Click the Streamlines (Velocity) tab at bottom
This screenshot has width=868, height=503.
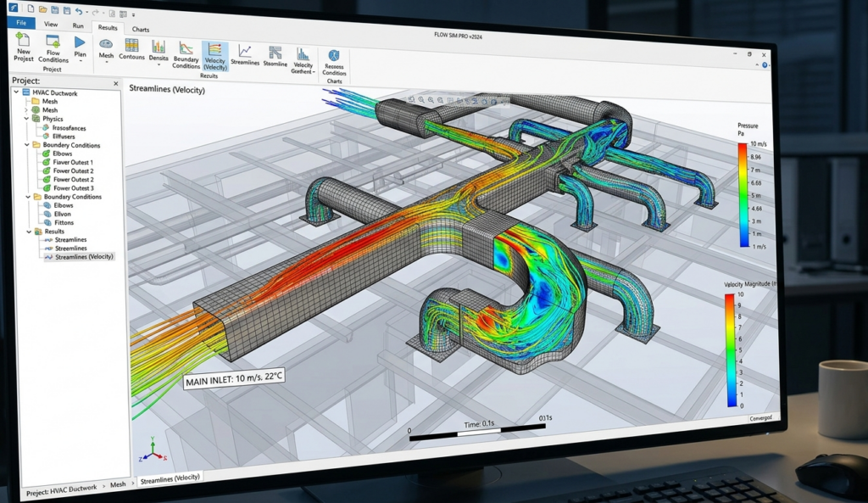tap(170, 478)
